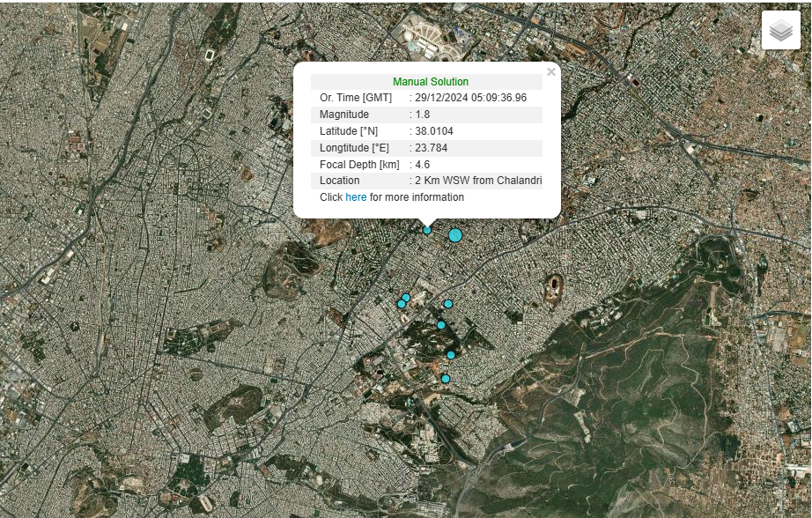Click the magnitude value 1.8
The width and height of the screenshot is (812, 518).
(x=423, y=115)
